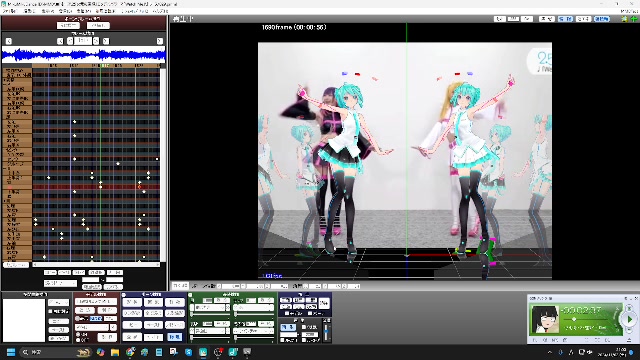The image size is (640, 360).
Task: Open the upper-right morph dropdown in the green panel
Action: 253,308
